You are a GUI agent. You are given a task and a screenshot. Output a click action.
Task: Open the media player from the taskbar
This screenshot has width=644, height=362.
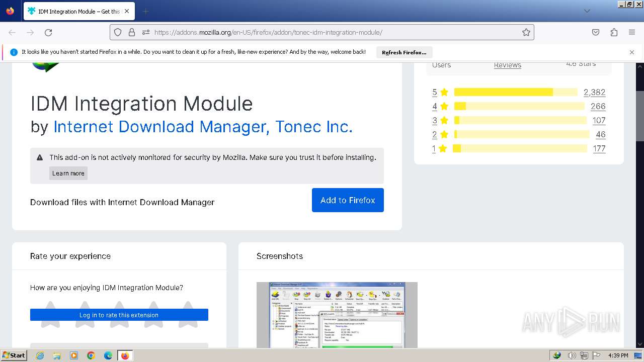[x=74, y=355]
